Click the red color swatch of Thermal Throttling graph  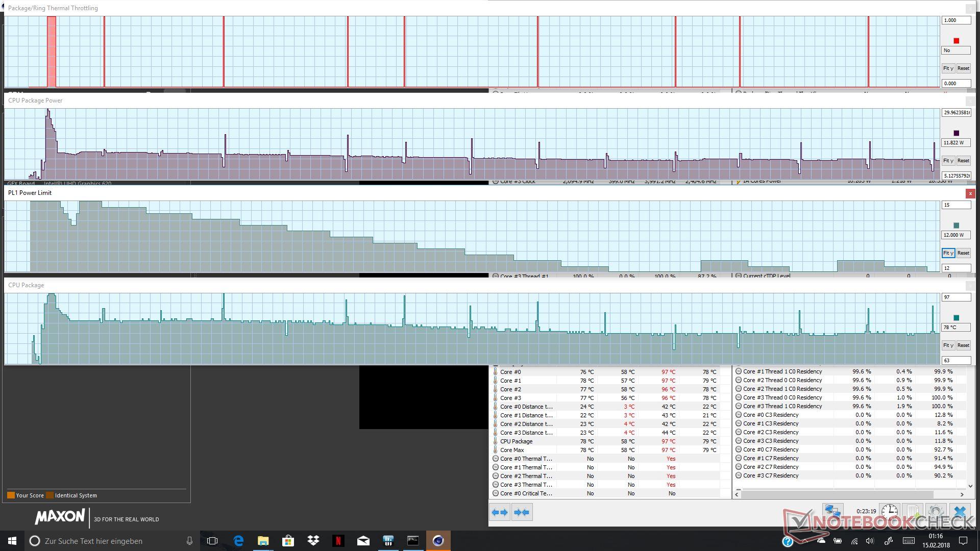(956, 41)
